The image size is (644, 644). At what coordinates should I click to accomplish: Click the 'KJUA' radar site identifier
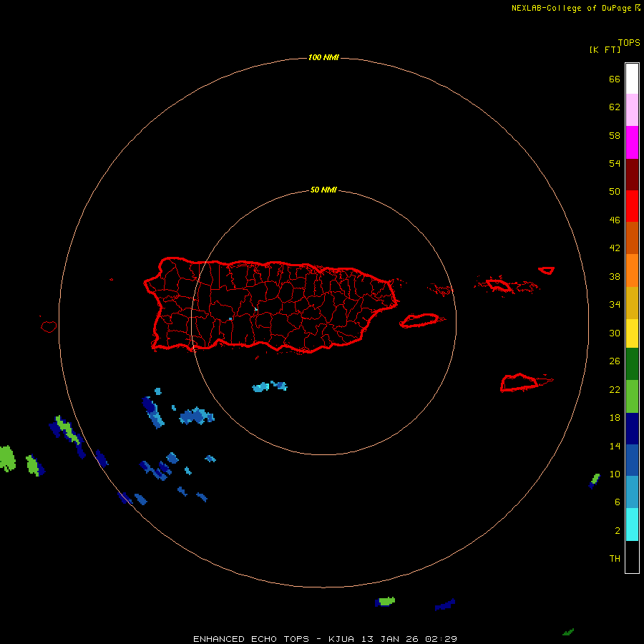[x=341, y=639]
